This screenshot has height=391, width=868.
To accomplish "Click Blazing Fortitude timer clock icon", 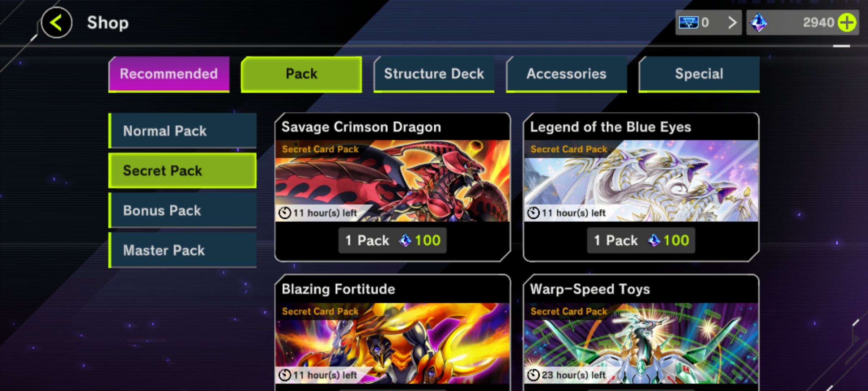I will 285,375.
